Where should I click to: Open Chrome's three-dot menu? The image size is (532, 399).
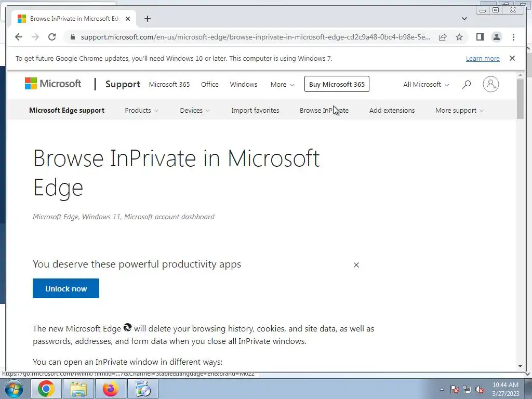[513, 37]
